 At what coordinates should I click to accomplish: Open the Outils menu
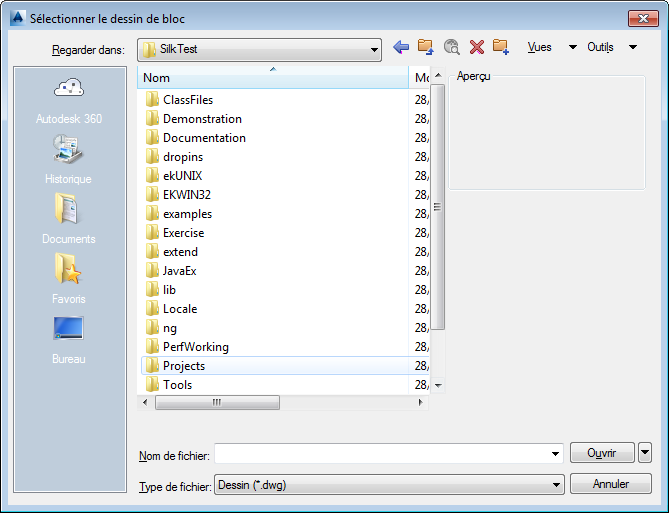point(600,47)
